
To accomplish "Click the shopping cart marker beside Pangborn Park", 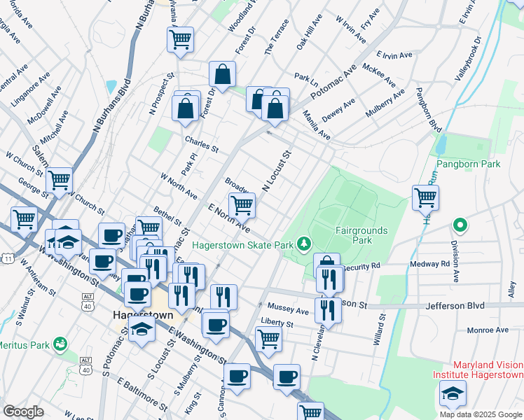I will [x=425, y=197].
